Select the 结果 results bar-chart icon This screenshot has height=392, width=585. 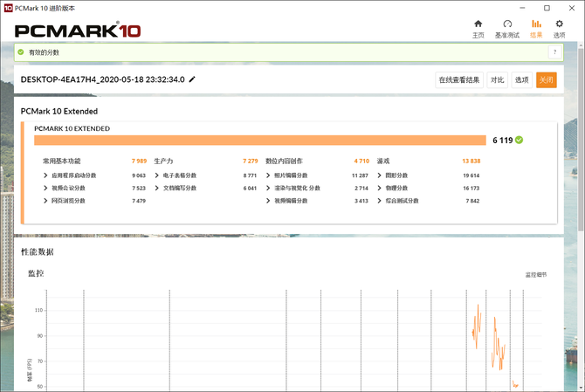[536, 24]
